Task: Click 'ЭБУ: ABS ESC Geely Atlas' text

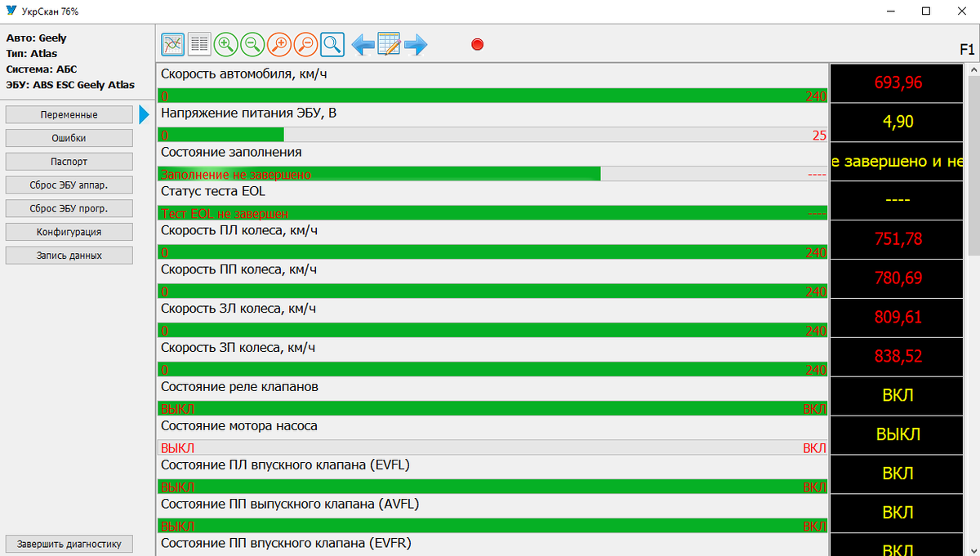Action: tap(70, 85)
